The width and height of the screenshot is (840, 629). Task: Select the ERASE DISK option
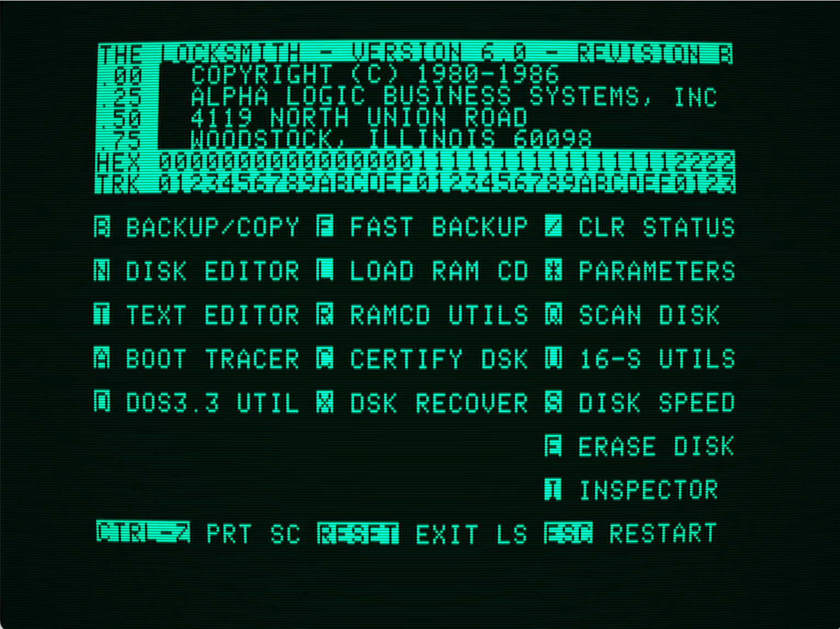[x=656, y=447]
